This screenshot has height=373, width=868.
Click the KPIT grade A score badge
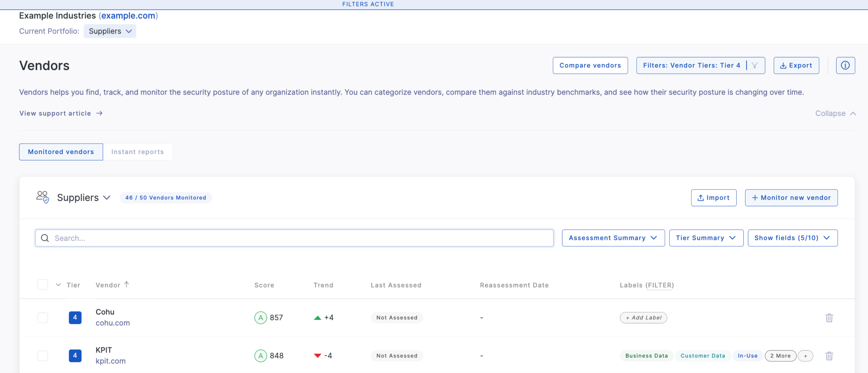pyautogui.click(x=260, y=356)
